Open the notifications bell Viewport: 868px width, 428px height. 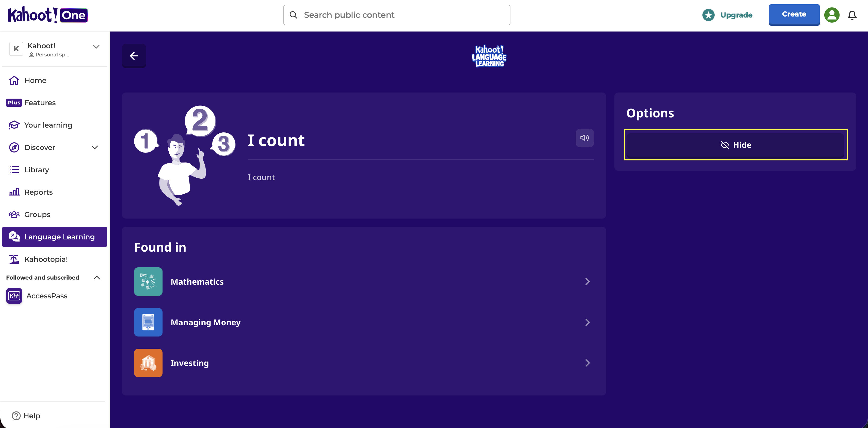click(x=852, y=15)
